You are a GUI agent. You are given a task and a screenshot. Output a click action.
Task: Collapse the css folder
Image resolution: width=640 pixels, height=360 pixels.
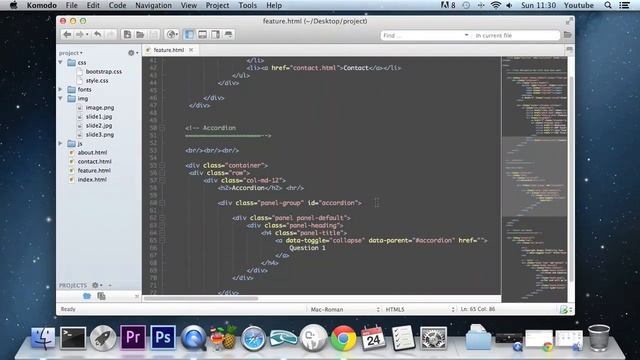tap(60, 62)
